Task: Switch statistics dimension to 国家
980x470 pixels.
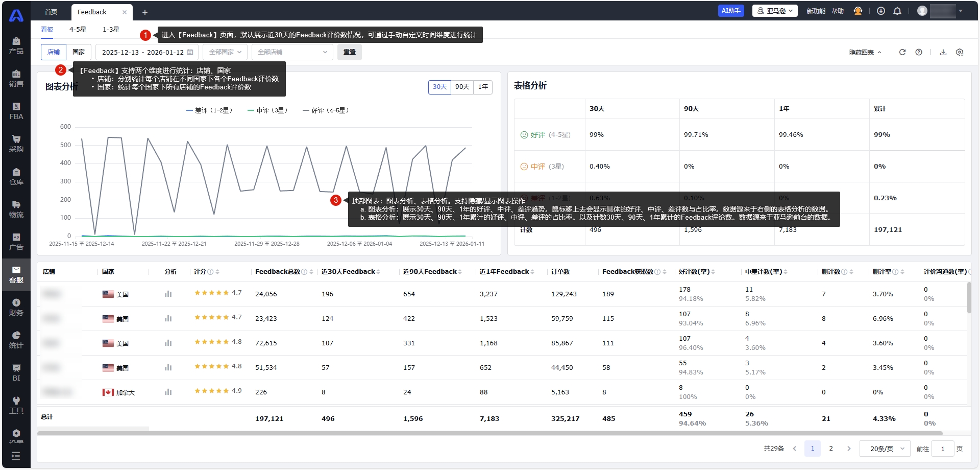Action: tap(79, 52)
